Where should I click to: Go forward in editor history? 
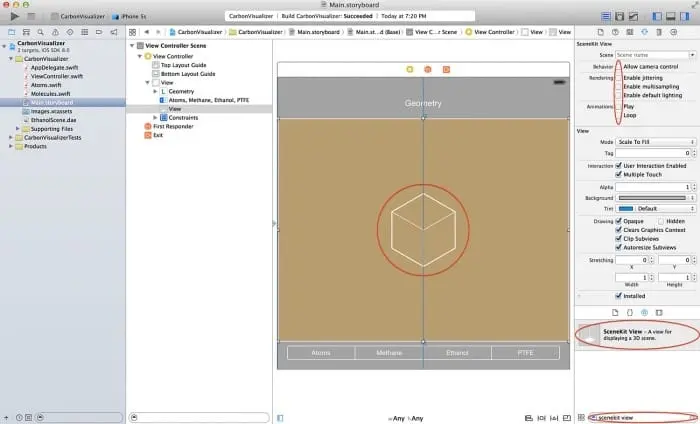158,32
